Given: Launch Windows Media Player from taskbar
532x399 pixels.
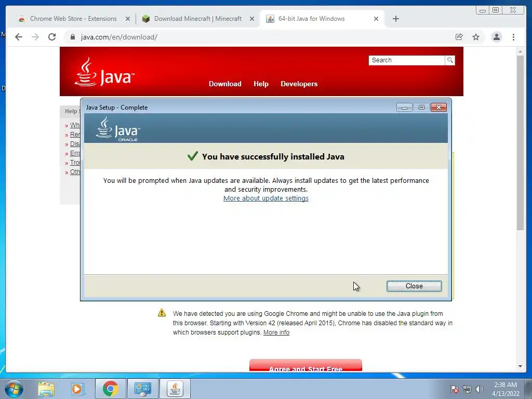Looking at the screenshot, I should [x=77, y=389].
